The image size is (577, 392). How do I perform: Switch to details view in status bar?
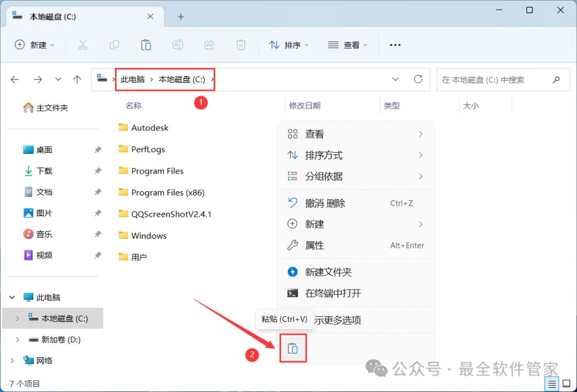[x=552, y=385]
